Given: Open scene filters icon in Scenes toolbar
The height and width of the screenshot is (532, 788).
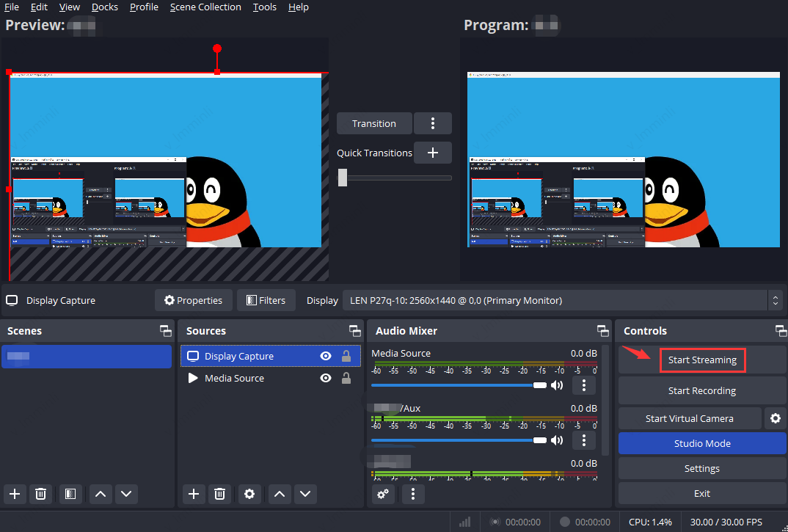Looking at the screenshot, I should pyautogui.click(x=70, y=494).
